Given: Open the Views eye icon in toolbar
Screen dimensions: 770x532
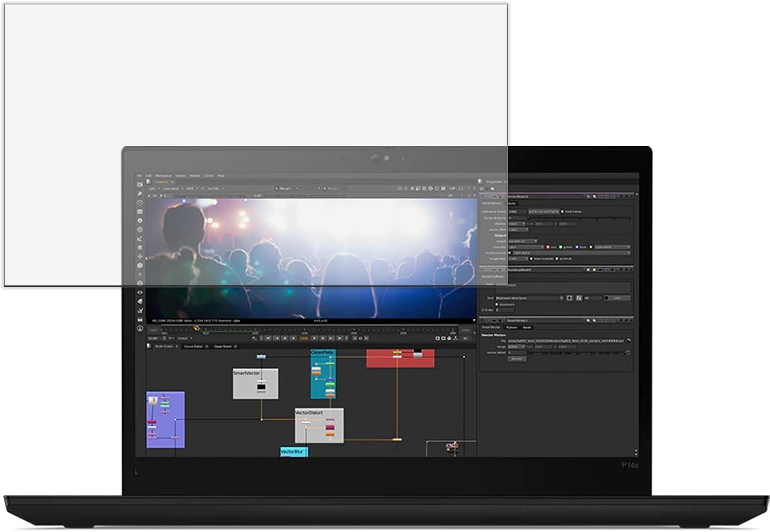Looking at the screenshot, I should tap(140, 292).
